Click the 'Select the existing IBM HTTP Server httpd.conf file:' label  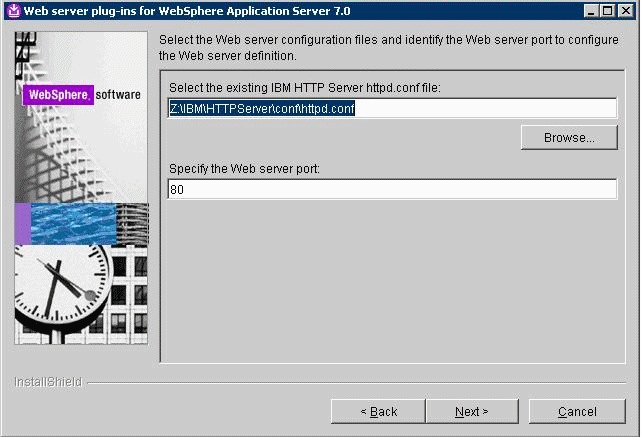coord(305,88)
